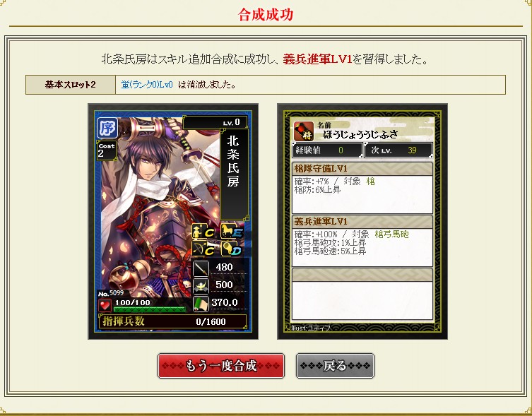Click the blue 序 rarity badge
532x416 pixels.
click(107, 128)
